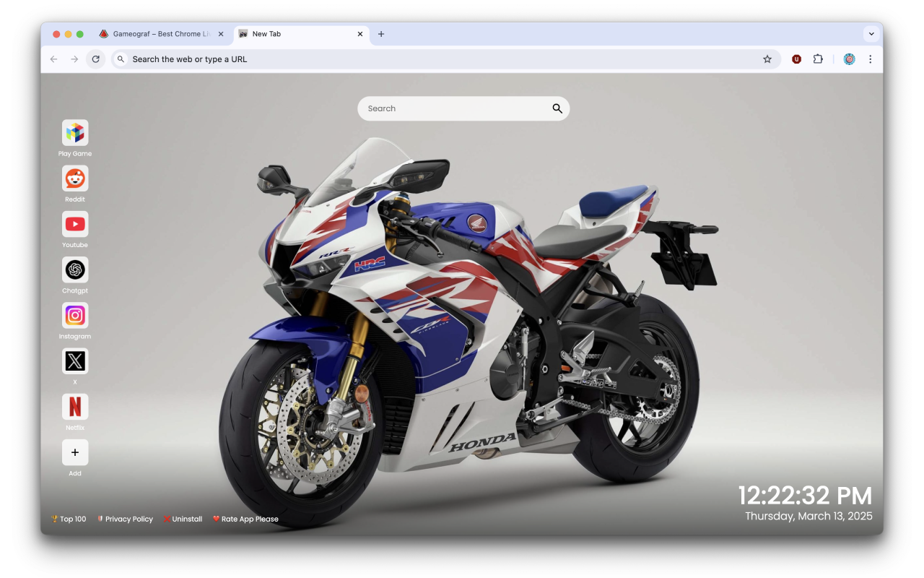Launch Youtube from the sidebar
The image size is (924, 578).
75,224
